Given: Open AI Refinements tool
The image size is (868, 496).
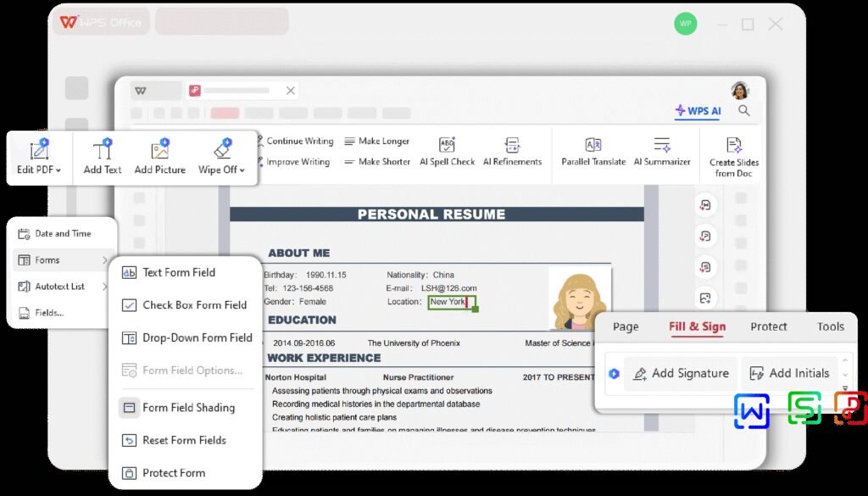Looking at the screenshot, I should click(x=512, y=146).
